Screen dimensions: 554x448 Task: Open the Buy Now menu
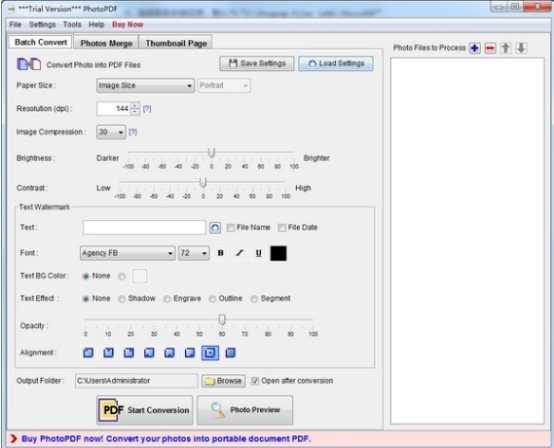click(128, 24)
